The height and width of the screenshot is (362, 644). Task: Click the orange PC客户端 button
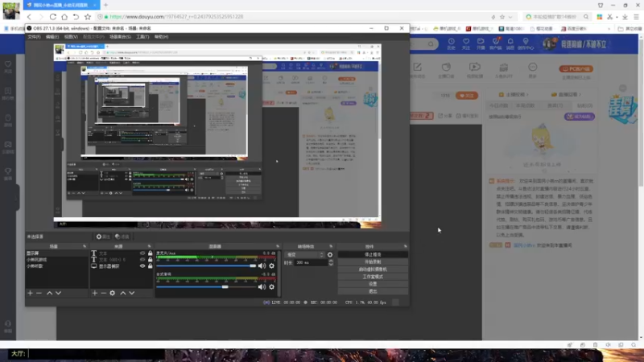[x=576, y=69]
